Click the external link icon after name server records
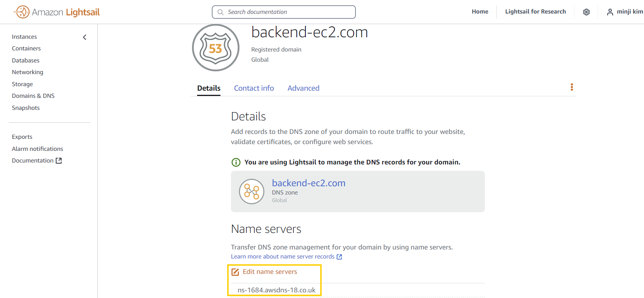 (x=339, y=257)
